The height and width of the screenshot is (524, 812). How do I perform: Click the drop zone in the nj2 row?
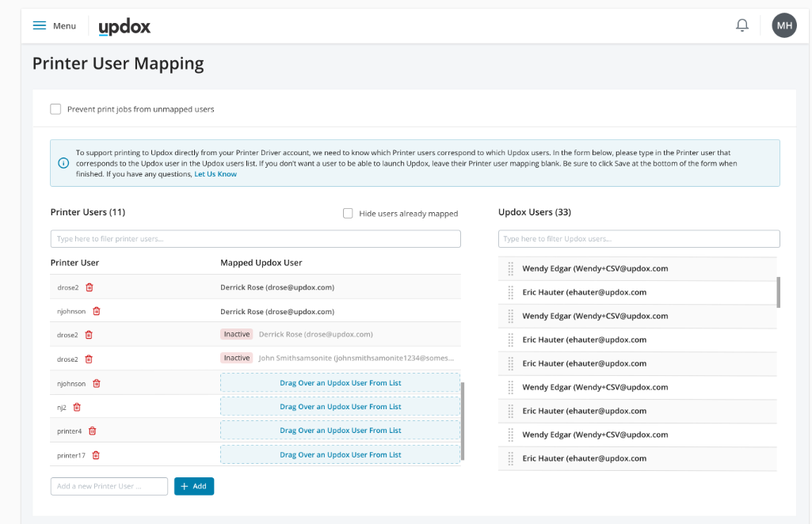(340, 407)
